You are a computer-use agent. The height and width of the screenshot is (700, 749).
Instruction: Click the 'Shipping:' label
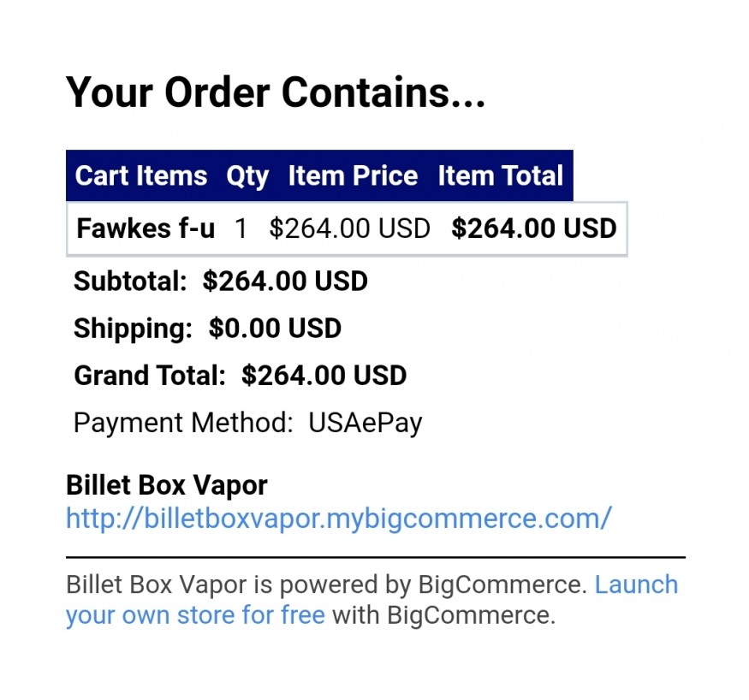click(x=133, y=328)
